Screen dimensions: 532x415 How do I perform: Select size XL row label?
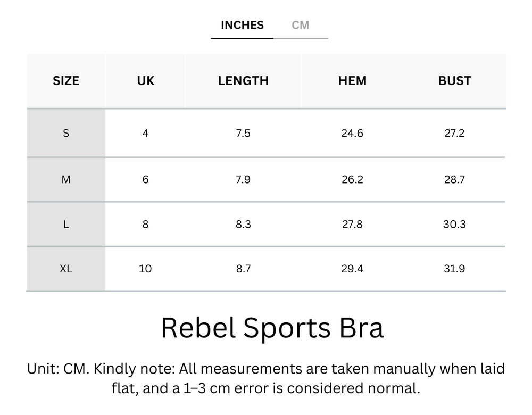(x=66, y=269)
